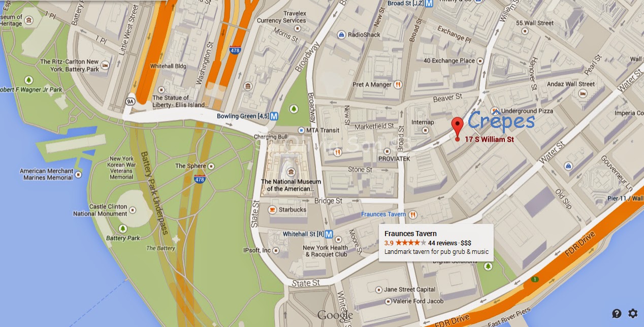Click the Whitehall St subway M icon
This screenshot has width=644, height=327.
point(329,234)
